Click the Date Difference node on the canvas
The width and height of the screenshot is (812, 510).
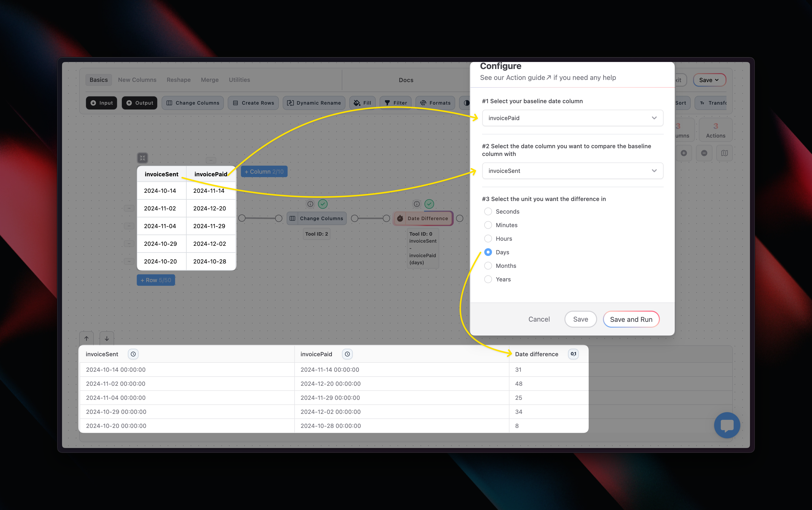(x=423, y=218)
